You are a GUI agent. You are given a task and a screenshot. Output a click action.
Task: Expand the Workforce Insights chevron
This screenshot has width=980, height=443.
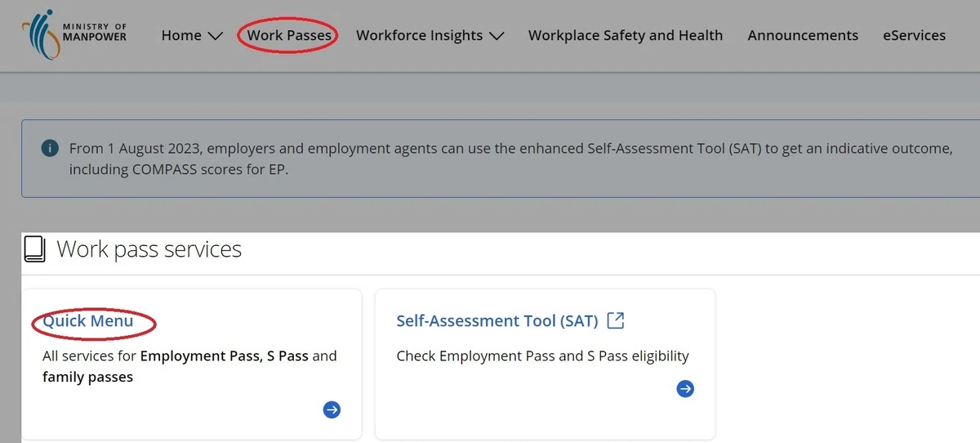click(x=497, y=36)
